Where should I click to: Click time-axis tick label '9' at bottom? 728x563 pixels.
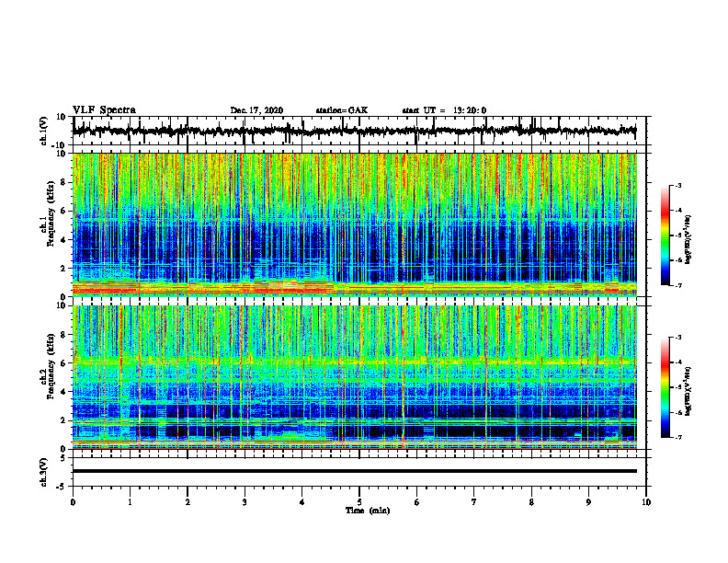click(588, 502)
